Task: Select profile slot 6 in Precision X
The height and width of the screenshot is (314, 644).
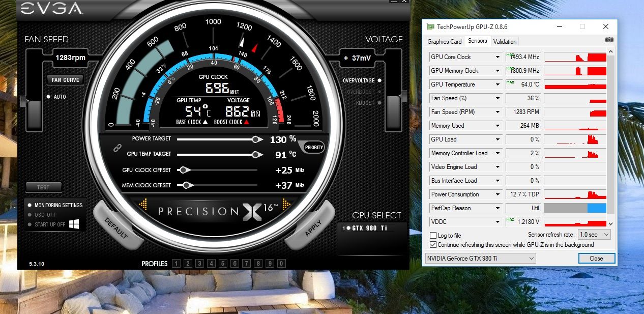Action: [x=235, y=263]
